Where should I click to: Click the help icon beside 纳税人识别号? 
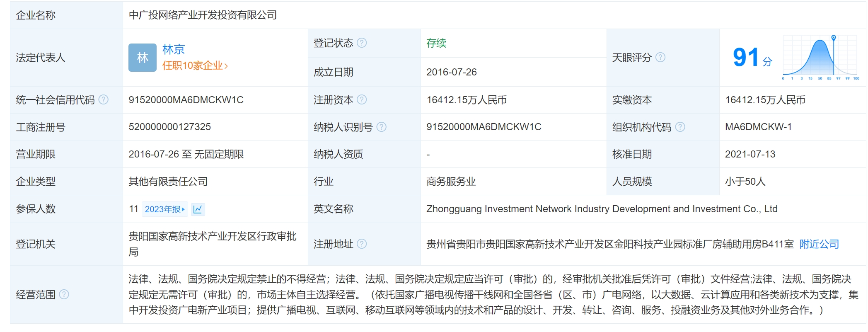tap(382, 127)
